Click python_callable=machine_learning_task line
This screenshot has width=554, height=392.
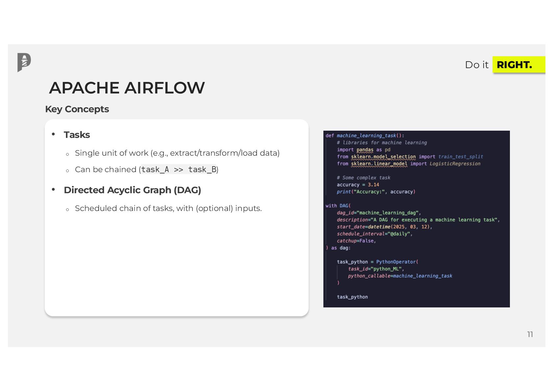(x=400, y=276)
